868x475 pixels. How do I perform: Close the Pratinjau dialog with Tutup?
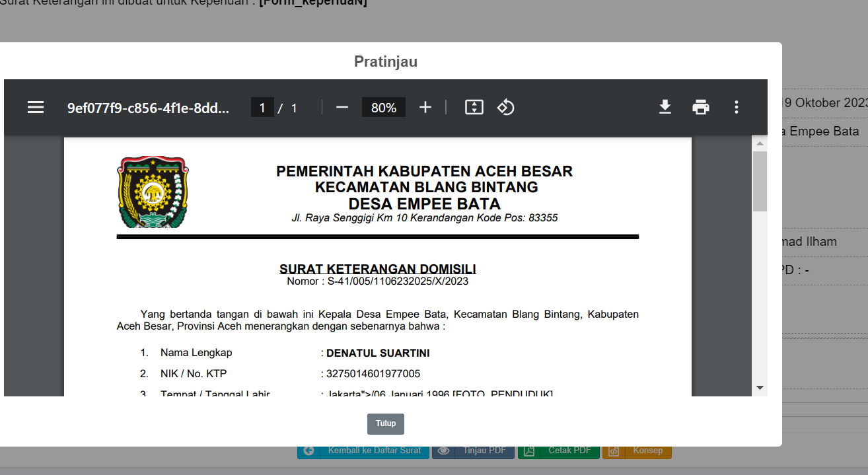(385, 424)
